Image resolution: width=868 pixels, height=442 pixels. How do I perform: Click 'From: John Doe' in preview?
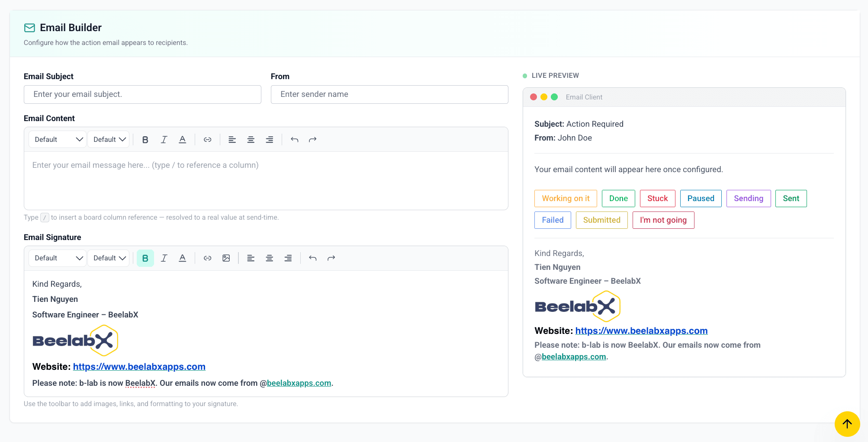click(x=563, y=138)
